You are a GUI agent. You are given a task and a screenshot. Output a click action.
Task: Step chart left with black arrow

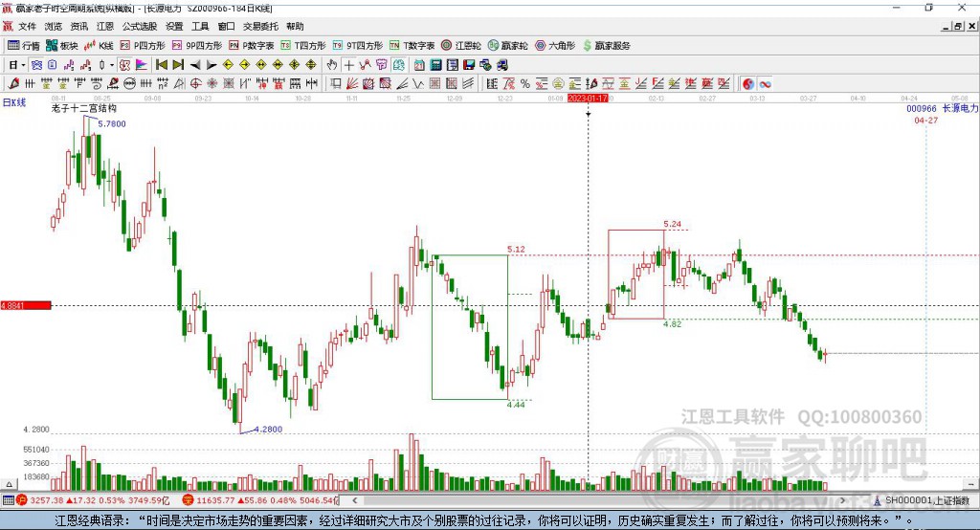195,65
